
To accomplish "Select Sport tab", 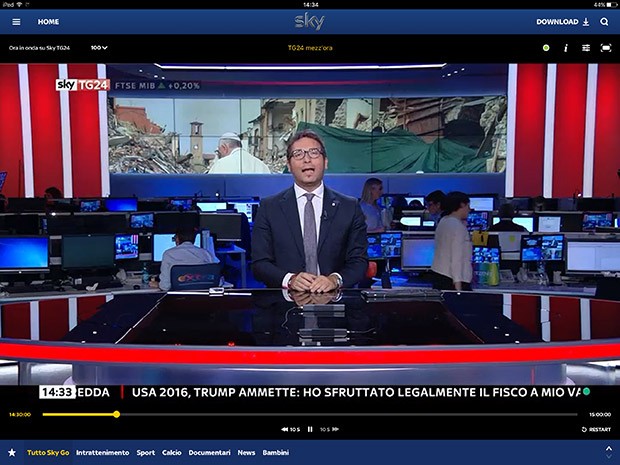I will point(146,452).
